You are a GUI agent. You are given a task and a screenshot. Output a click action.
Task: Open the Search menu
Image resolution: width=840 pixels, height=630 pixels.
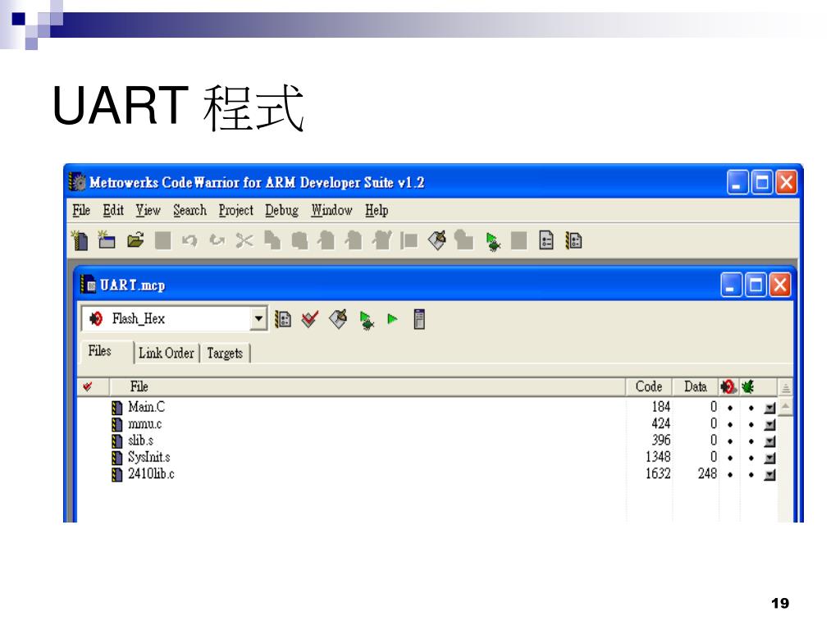point(189,211)
